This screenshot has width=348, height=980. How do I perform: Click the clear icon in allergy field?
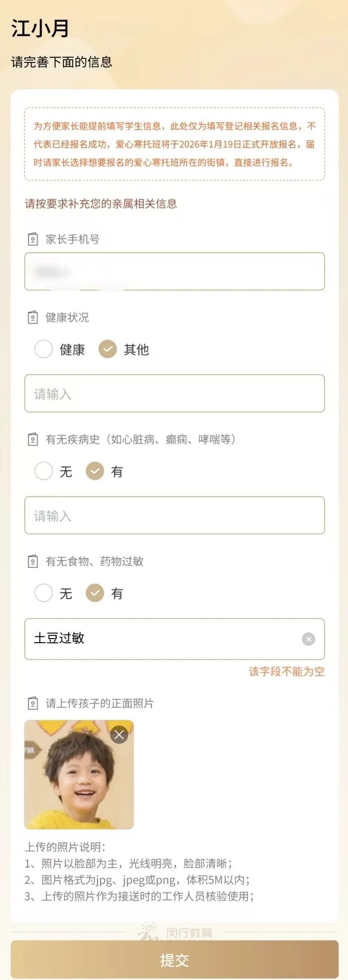(x=308, y=639)
